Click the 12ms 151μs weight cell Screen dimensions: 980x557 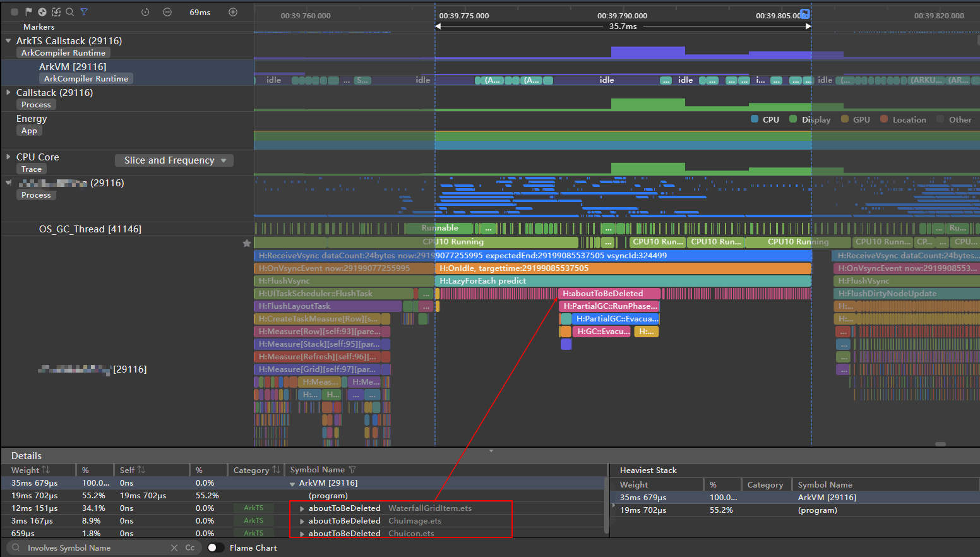pyautogui.click(x=35, y=508)
